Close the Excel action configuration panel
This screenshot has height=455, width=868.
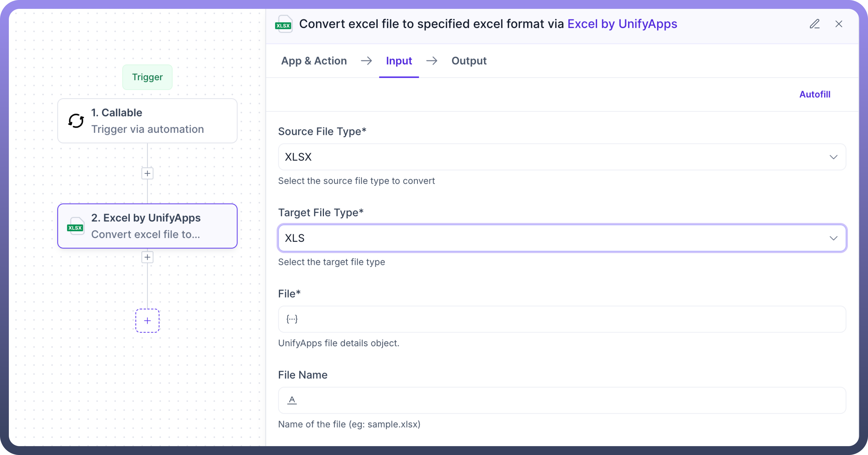click(839, 24)
